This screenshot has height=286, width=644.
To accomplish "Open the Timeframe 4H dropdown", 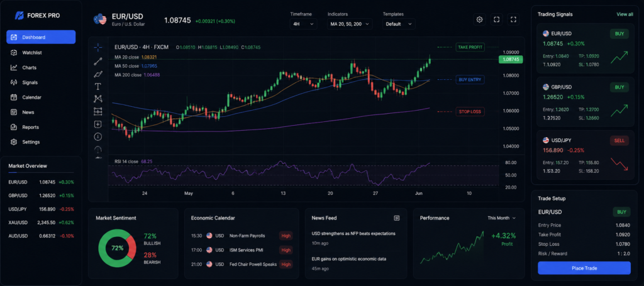I will [303, 24].
